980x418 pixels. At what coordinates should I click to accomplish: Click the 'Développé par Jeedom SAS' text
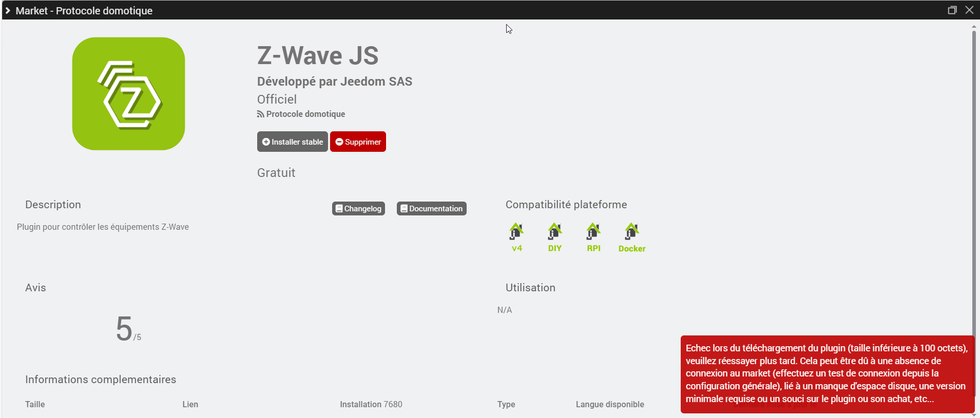click(x=335, y=82)
